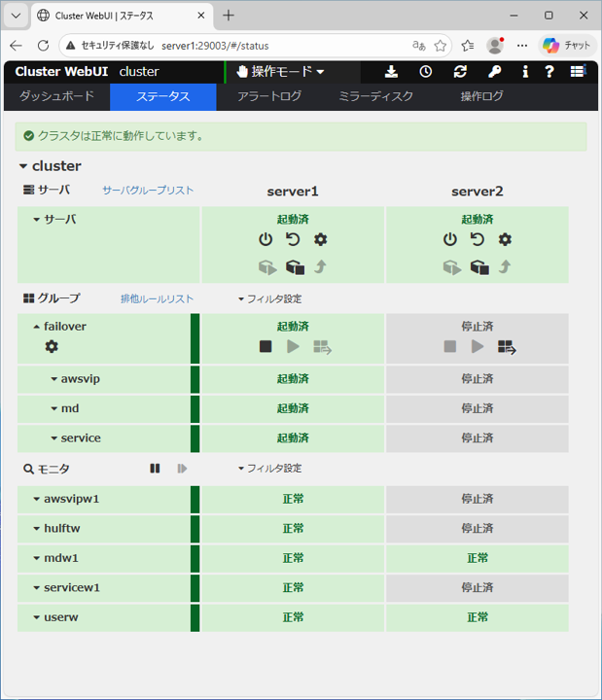Image resolution: width=602 pixels, height=700 pixels.
Task: Shut down server1 with the power icon
Action: tap(266, 239)
